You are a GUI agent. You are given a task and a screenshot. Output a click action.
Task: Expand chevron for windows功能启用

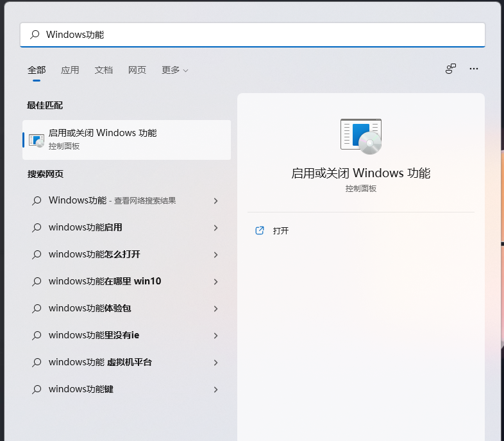coord(215,228)
